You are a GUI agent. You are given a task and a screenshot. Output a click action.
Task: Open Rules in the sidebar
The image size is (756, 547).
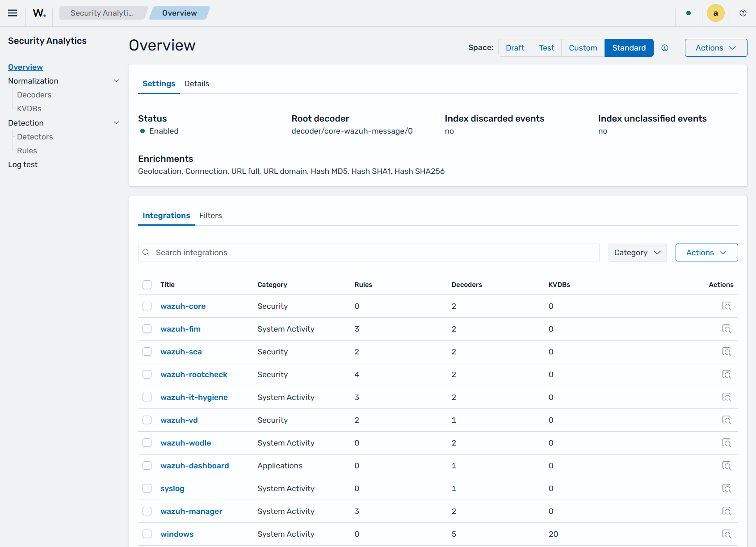pos(27,151)
